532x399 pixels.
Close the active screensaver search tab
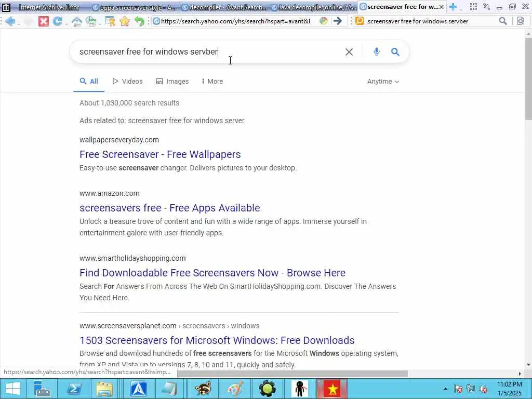click(442, 7)
